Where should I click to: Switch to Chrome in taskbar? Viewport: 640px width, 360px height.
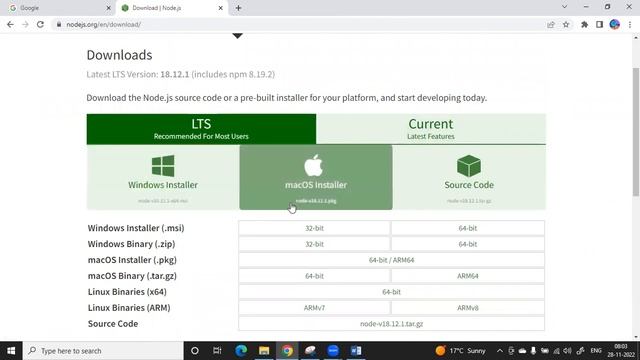tap(287, 351)
